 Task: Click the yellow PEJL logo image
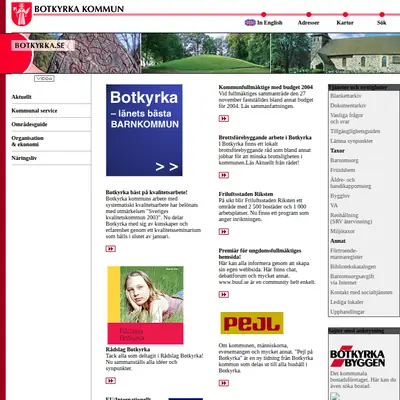click(x=252, y=323)
